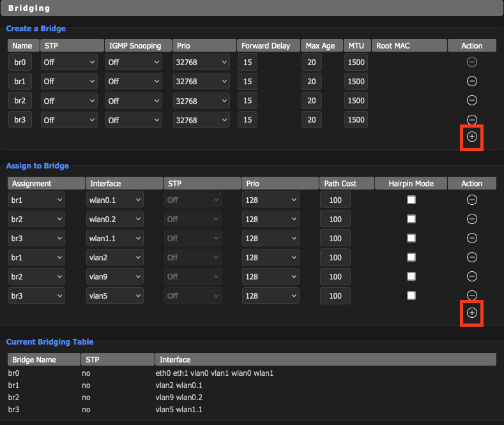Open the STP dropdown for br0
Image resolution: width=504 pixels, height=425 pixels.
click(69, 63)
